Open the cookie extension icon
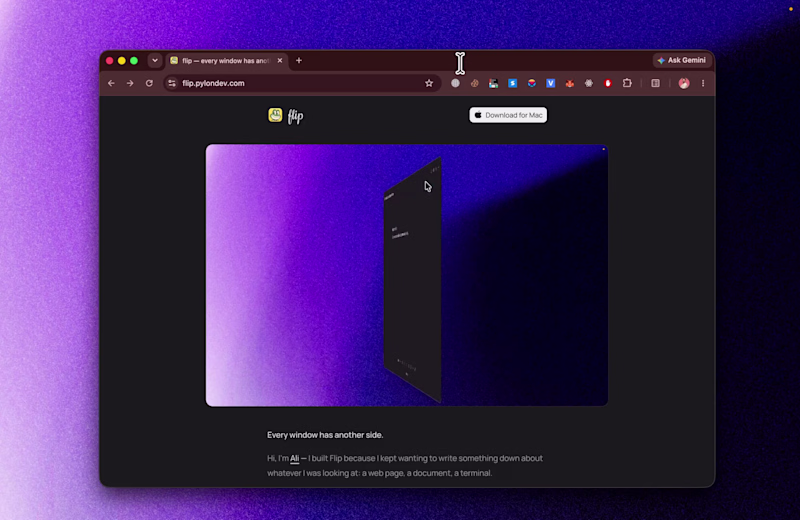This screenshot has width=800, height=520. [x=474, y=83]
